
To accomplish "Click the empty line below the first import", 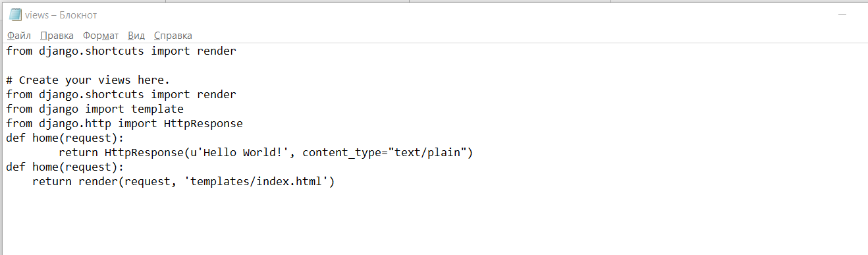I will pos(434,66).
